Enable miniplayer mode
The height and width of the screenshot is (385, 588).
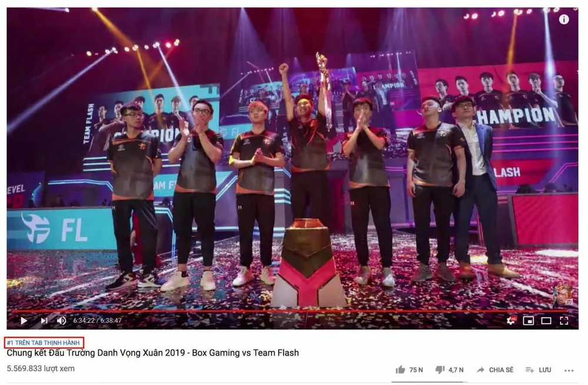pos(529,320)
